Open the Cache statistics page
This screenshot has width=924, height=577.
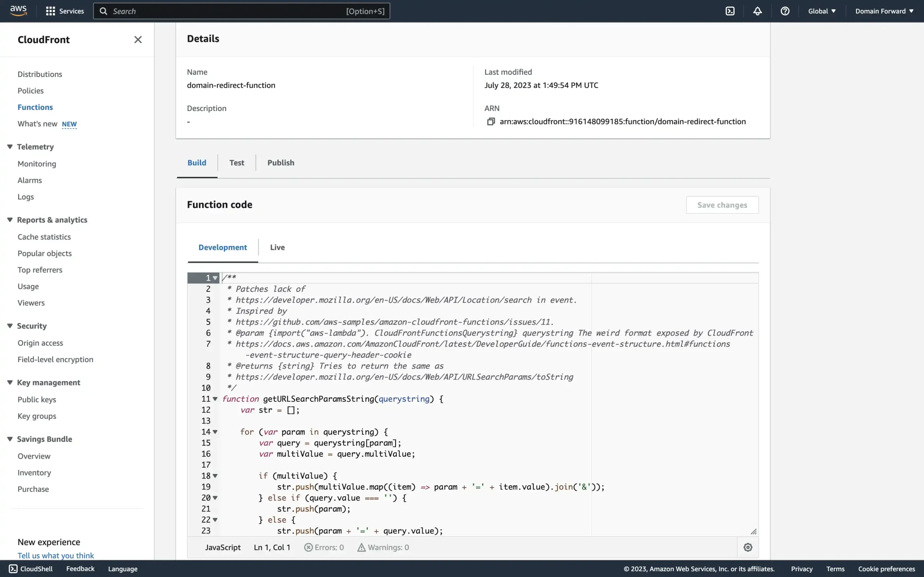[x=44, y=237]
